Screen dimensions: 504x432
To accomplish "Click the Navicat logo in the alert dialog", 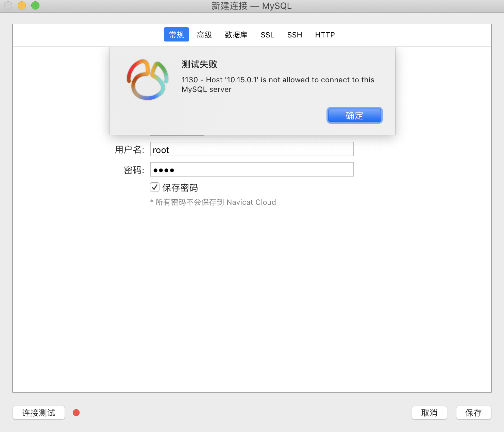I will point(147,79).
